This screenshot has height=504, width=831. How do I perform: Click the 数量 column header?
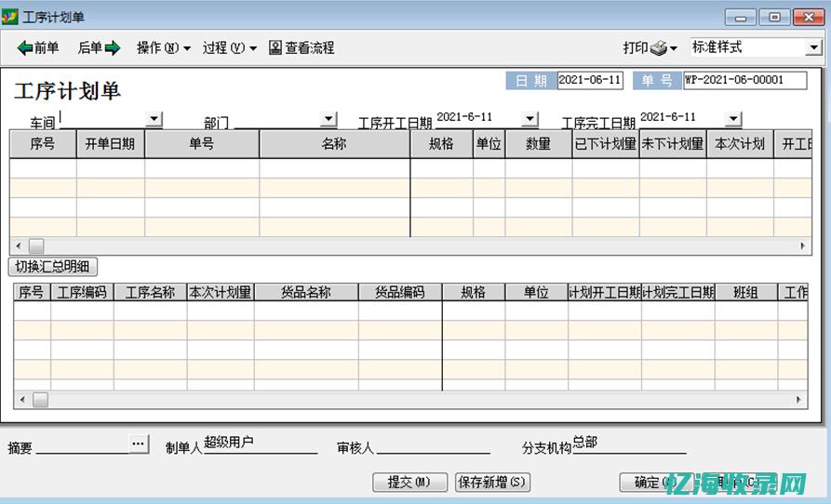539,144
